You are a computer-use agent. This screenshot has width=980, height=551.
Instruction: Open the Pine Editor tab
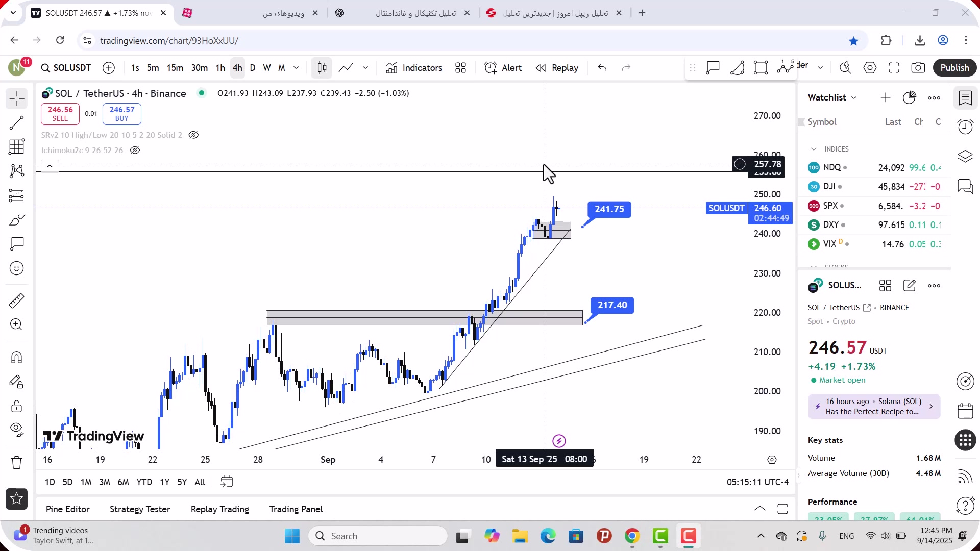[x=67, y=509]
